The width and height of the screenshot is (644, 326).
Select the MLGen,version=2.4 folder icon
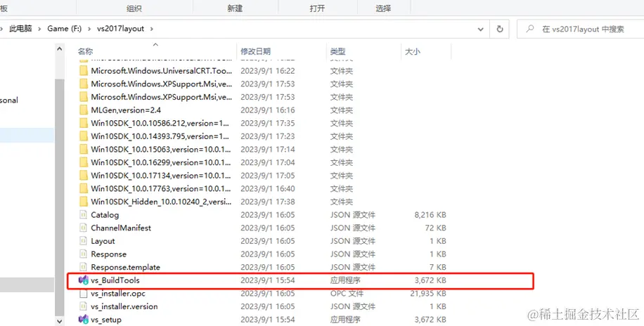84,110
